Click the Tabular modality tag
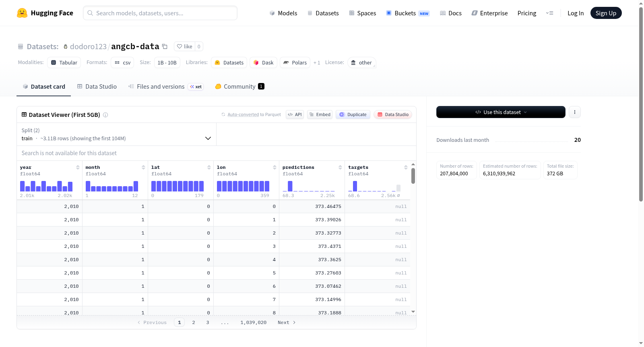The height and width of the screenshot is (347, 644). click(64, 62)
